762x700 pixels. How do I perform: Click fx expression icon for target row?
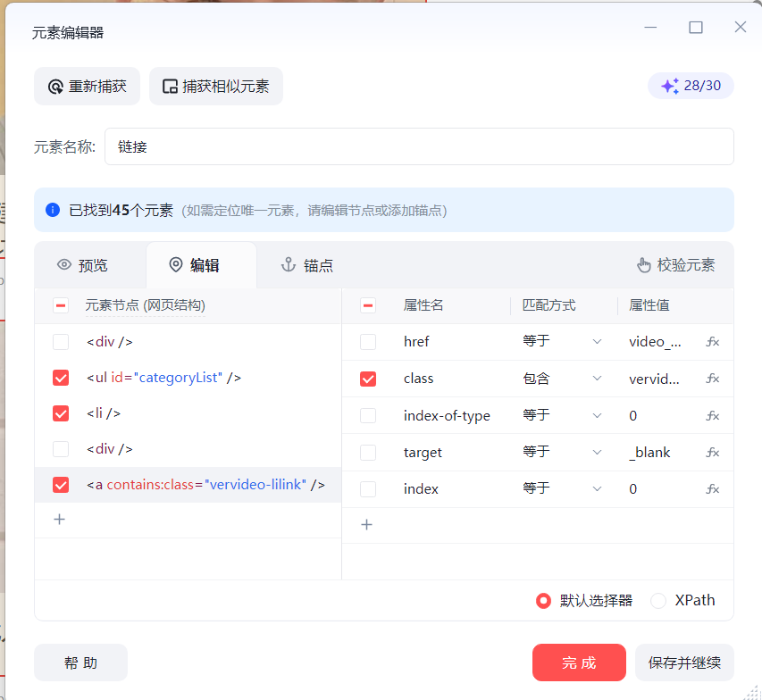(x=713, y=453)
